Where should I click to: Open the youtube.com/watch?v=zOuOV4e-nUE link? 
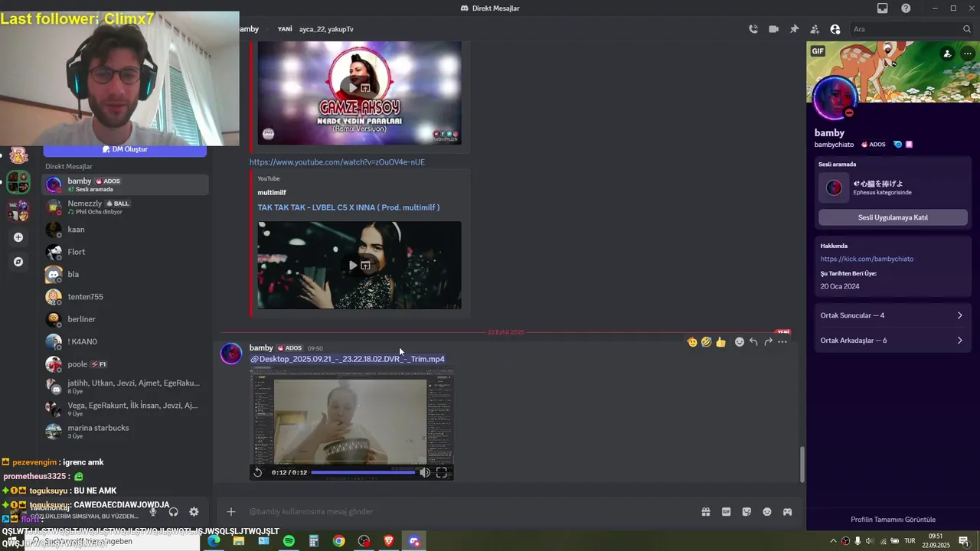click(x=337, y=162)
